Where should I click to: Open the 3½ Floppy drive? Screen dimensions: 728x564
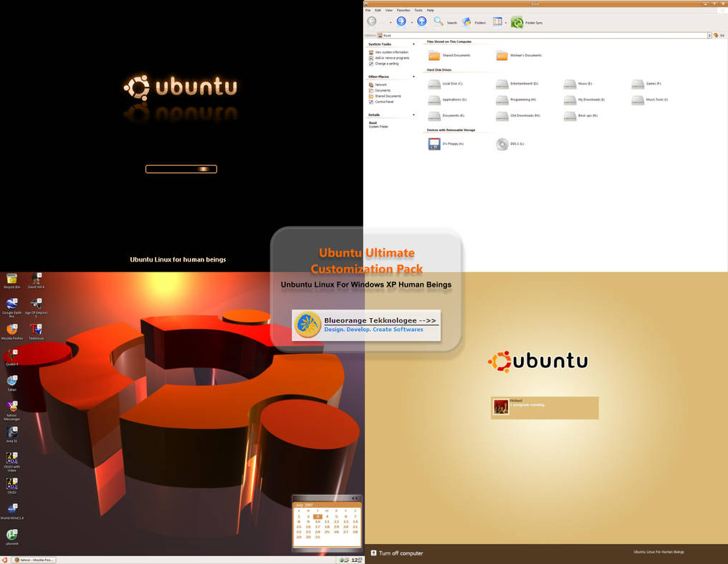pyautogui.click(x=434, y=143)
